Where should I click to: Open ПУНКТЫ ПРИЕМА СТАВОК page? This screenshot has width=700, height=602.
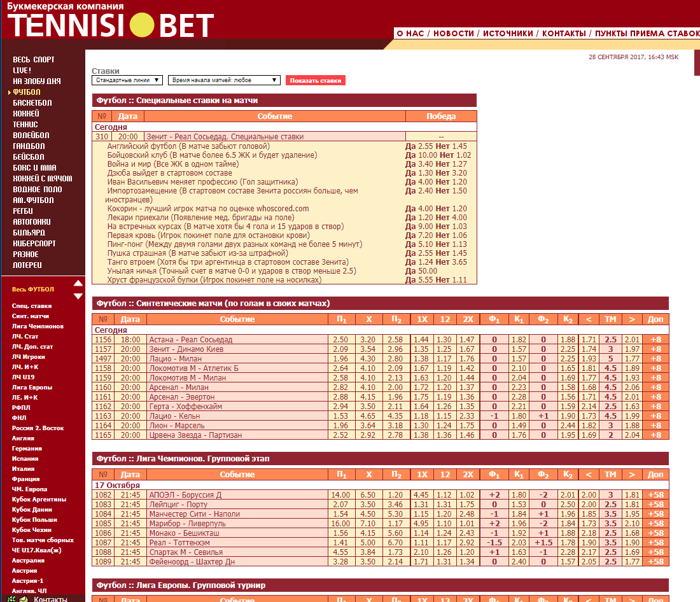pos(647,34)
